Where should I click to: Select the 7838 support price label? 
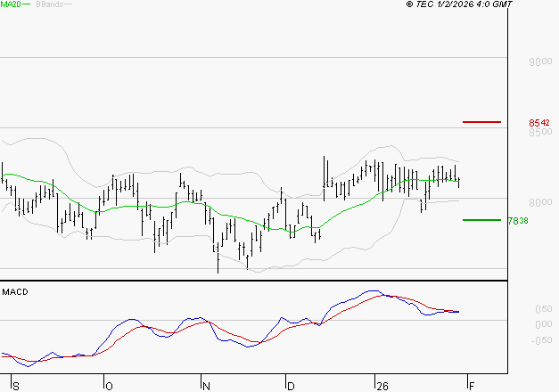(539, 220)
